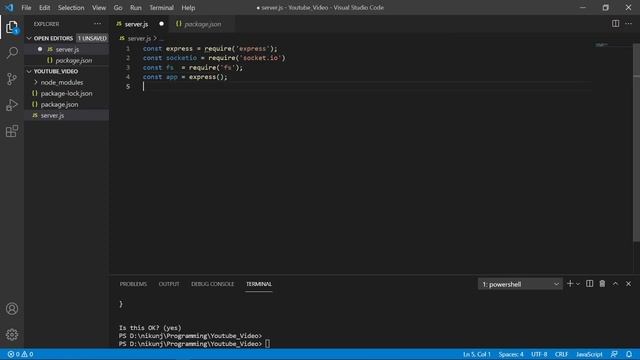The image size is (640, 360).
Task: Collapse the YOUTUBE_VIDEO folder section
Action: coord(29,71)
